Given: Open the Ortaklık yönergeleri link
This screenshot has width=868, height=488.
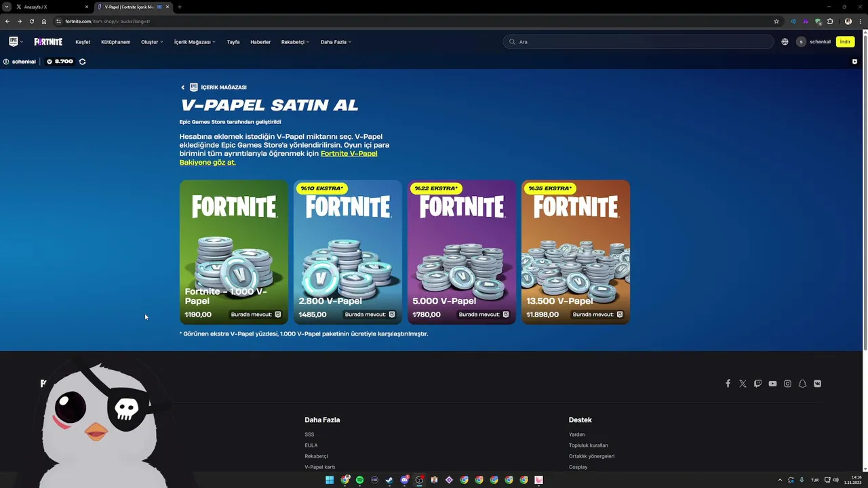Looking at the screenshot, I should coord(591,456).
